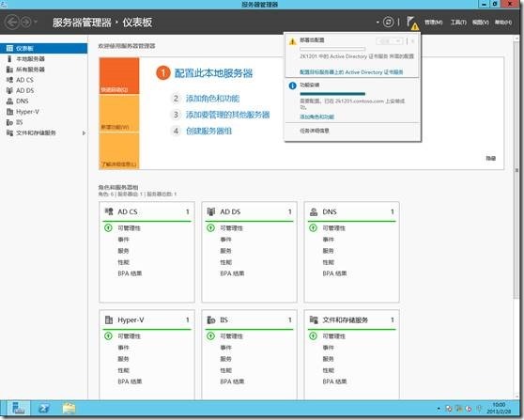Open the 管理(M) menu
Image resolution: width=524 pixels, height=420 pixels.
[x=434, y=23]
